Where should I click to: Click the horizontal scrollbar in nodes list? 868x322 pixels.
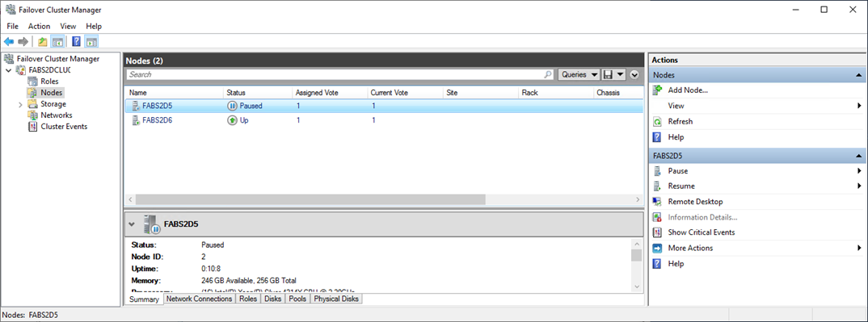point(310,199)
